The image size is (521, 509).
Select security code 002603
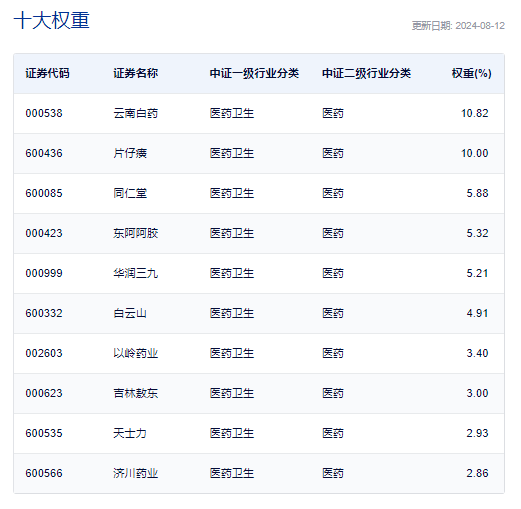(44, 353)
